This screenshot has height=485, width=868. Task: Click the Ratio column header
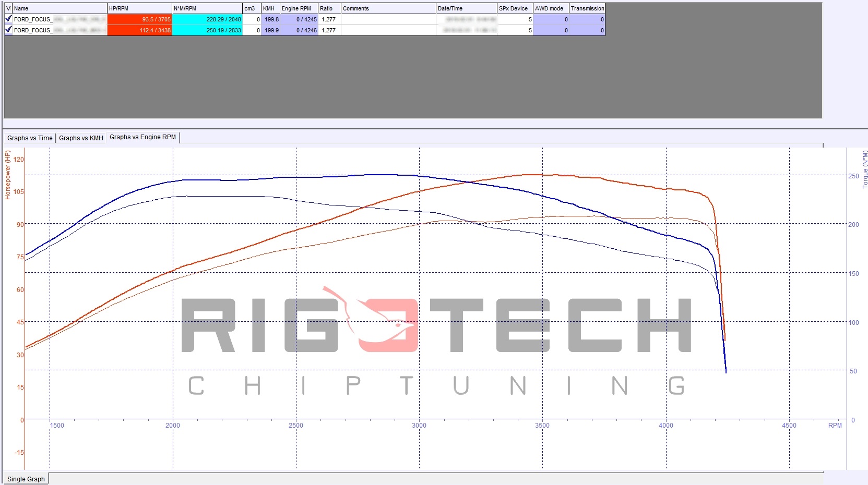point(329,8)
